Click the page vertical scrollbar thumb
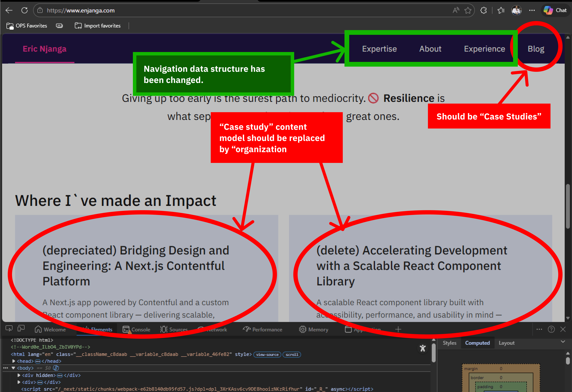 click(567, 206)
